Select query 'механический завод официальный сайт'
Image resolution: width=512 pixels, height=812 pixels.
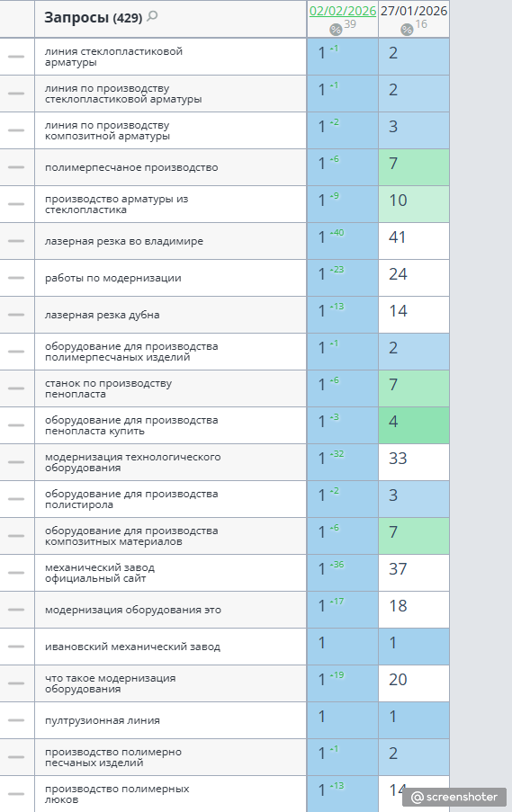[x=100, y=574]
